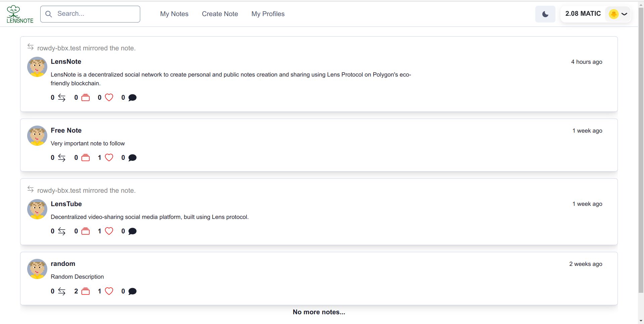Collect the random note
The image size is (644, 324).
tap(86, 291)
